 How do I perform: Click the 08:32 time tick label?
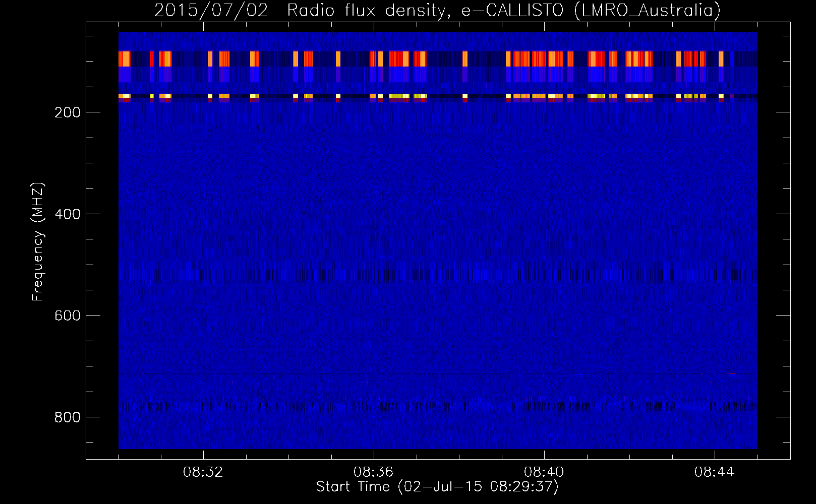(203, 472)
